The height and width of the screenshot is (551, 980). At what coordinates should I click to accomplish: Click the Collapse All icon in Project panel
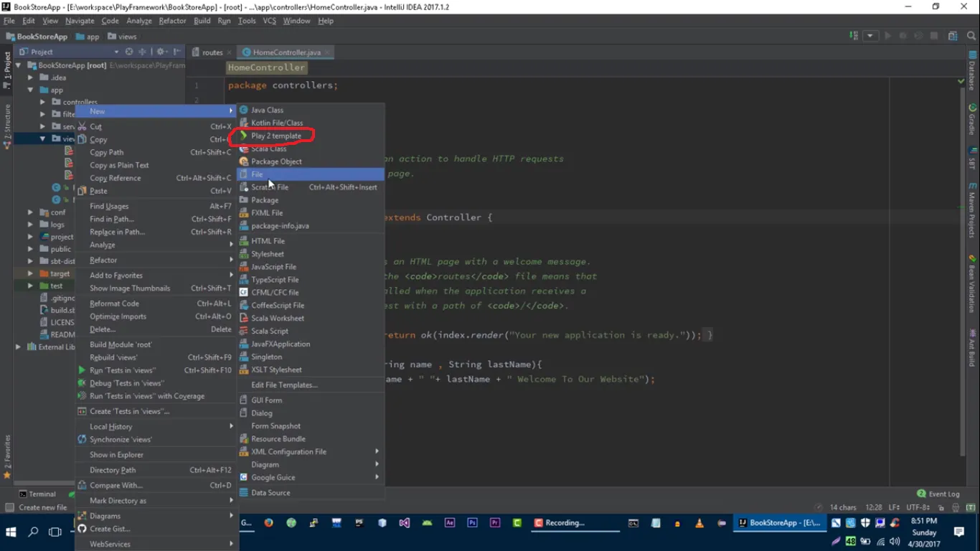tap(142, 52)
